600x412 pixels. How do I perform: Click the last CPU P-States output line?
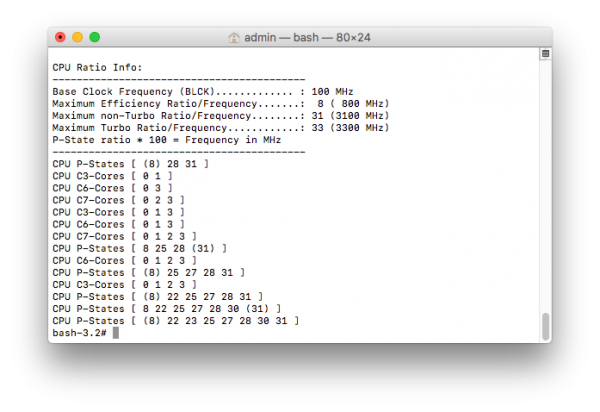tap(174, 320)
